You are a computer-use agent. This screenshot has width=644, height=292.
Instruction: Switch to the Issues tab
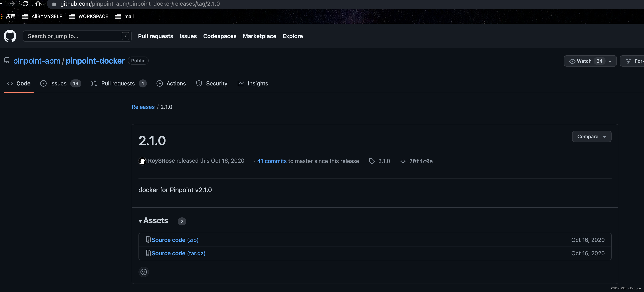[58, 83]
